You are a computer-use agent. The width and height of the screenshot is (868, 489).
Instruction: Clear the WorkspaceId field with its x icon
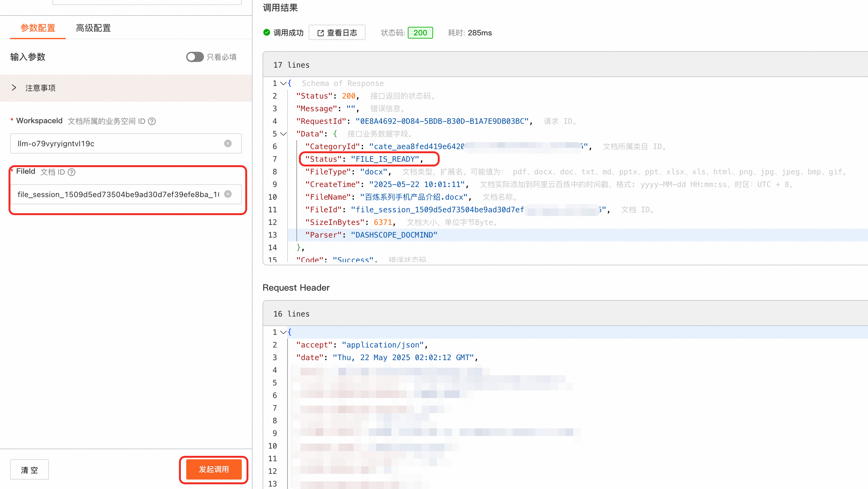point(228,144)
